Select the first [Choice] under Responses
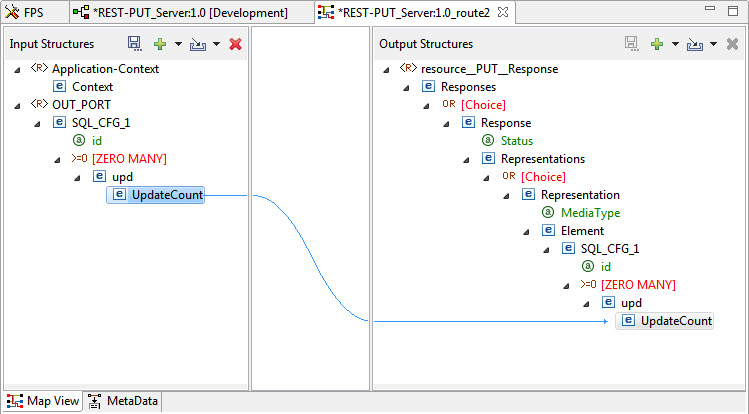 click(x=483, y=105)
